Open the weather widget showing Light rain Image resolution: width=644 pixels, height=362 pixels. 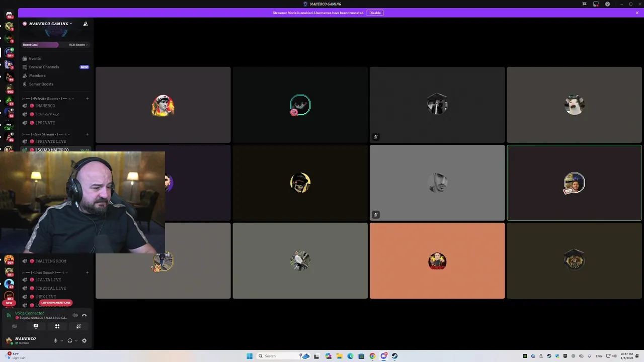pyautogui.click(x=15, y=356)
